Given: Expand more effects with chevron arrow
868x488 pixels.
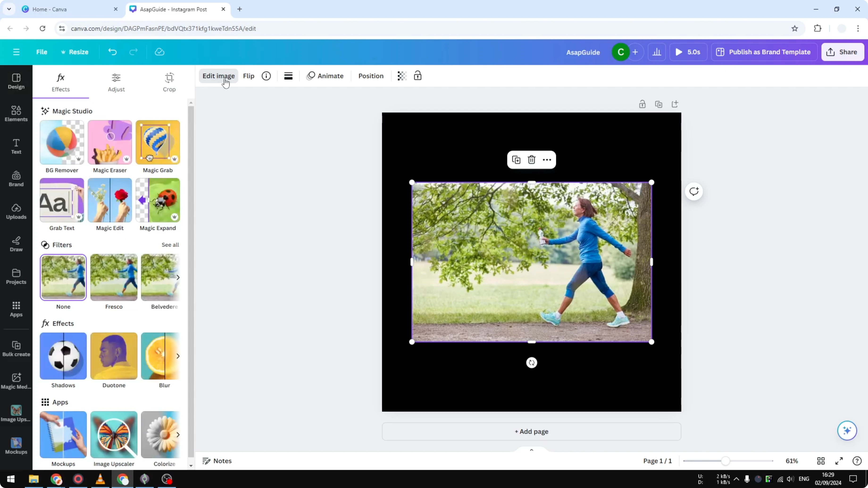Looking at the screenshot, I should tap(178, 356).
